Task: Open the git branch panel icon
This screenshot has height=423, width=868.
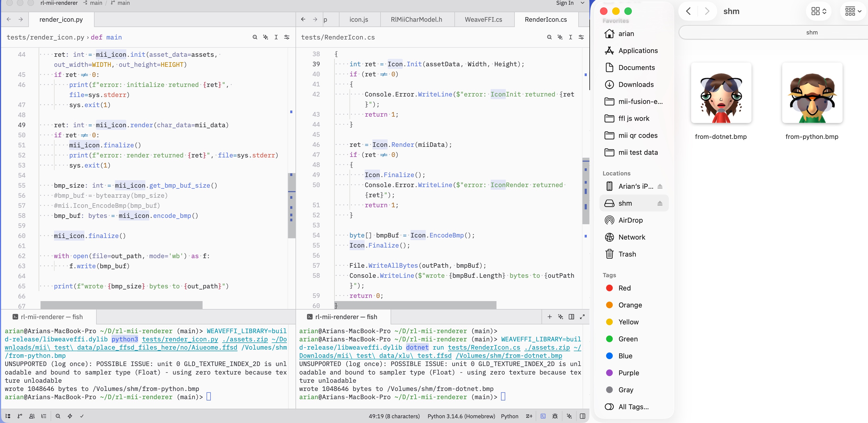Action: pyautogui.click(x=20, y=416)
